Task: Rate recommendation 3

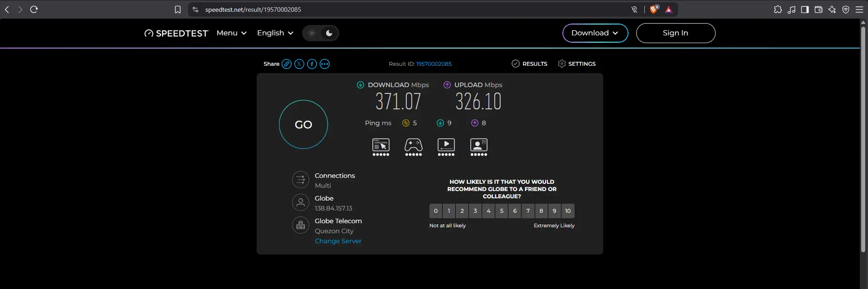Action: coord(475,211)
